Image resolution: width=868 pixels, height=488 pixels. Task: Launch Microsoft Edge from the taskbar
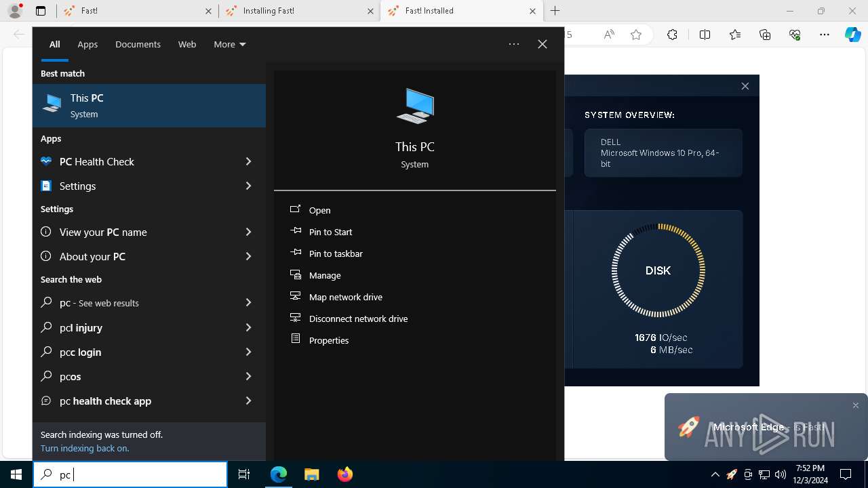[x=279, y=474]
